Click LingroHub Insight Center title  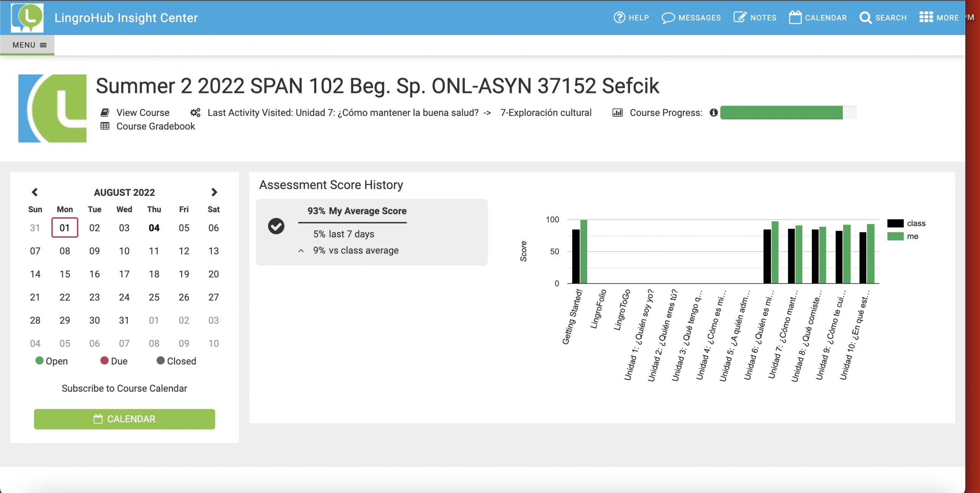click(126, 18)
